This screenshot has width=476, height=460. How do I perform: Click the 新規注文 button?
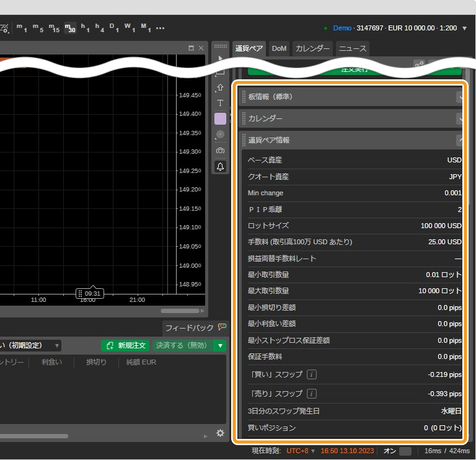tap(125, 345)
